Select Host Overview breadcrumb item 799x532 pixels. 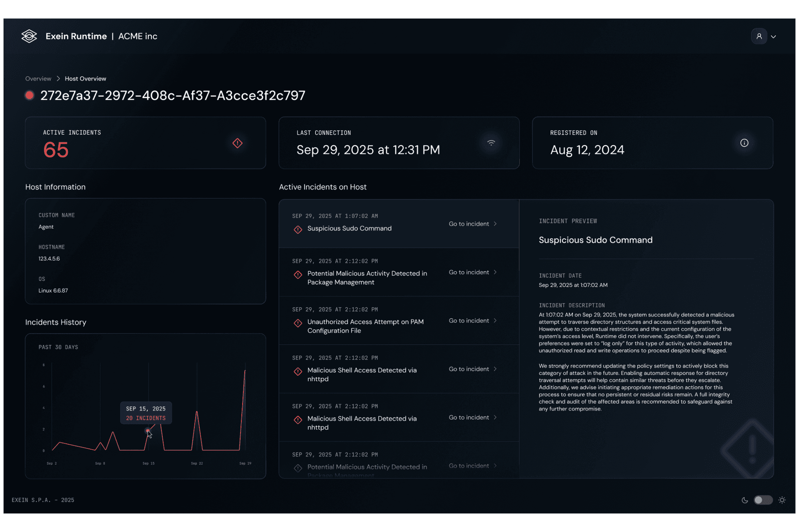(x=85, y=79)
